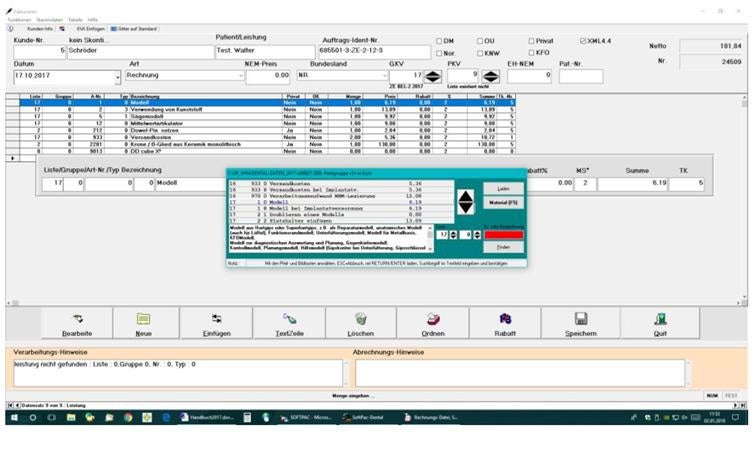
Task: Open the Rabatt discount function
Action: click(505, 324)
